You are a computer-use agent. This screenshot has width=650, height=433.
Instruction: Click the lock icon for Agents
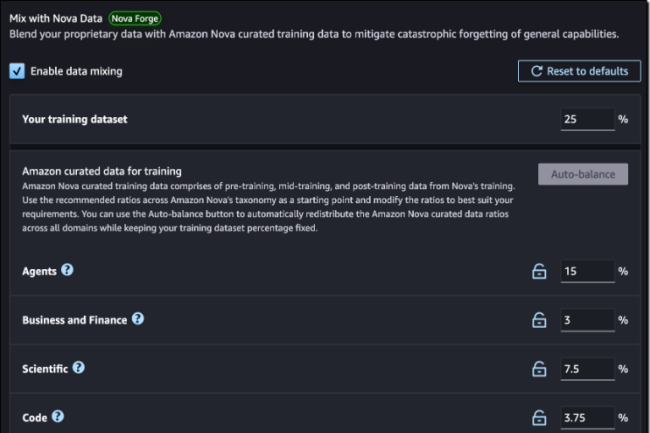pos(539,272)
